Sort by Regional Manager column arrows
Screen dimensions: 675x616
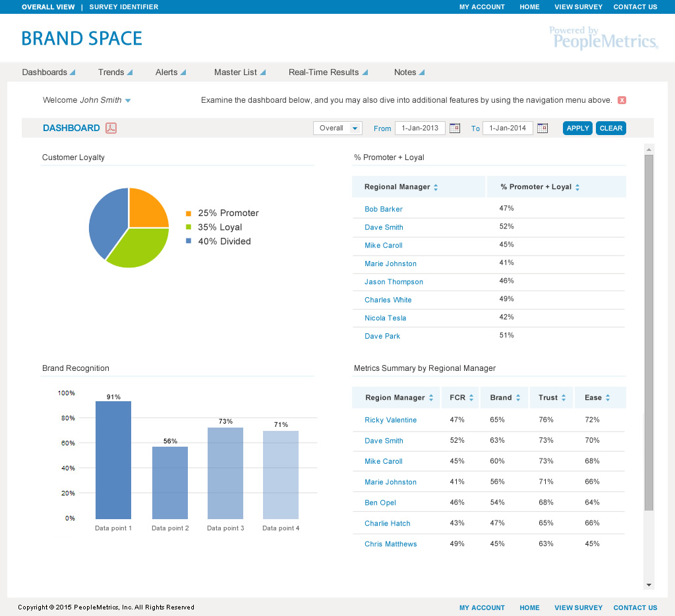point(436,187)
